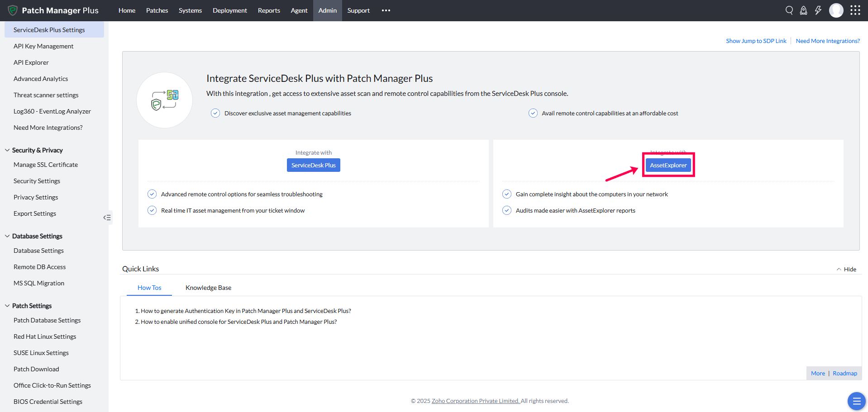This screenshot has width=868, height=412.
Task: Open how to enable unified console article
Action: click(x=238, y=322)
